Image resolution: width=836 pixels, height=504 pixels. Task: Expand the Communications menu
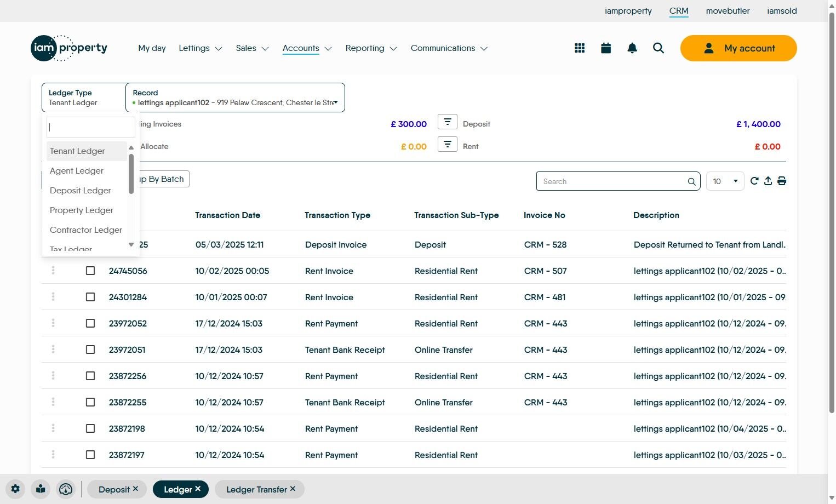(x=449, y=48)
